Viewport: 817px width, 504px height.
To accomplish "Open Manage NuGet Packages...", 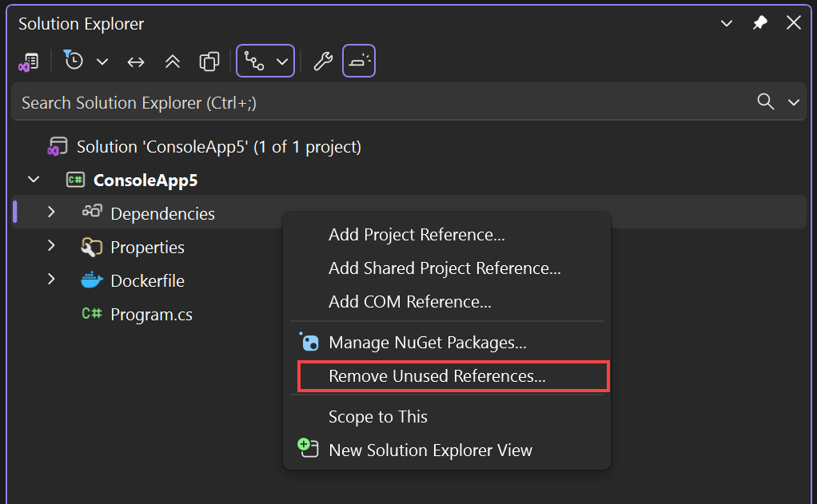I will click(427, 343).
